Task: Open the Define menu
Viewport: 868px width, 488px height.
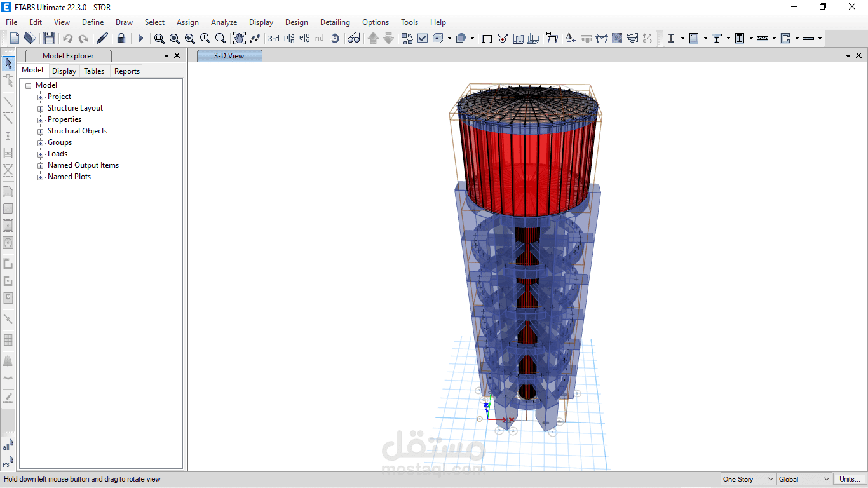Action: coord(93,22)
